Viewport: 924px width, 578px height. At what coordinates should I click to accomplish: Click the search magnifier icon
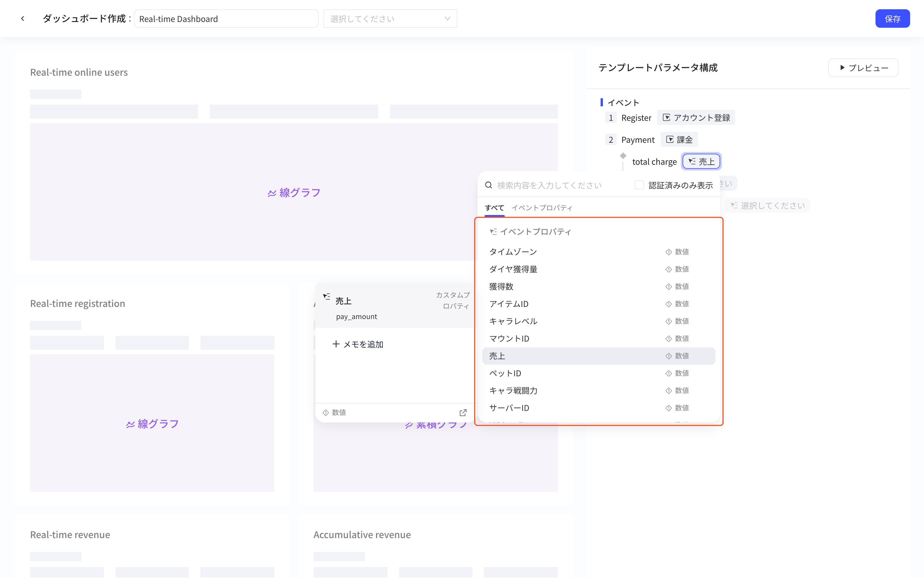point(488,185)
